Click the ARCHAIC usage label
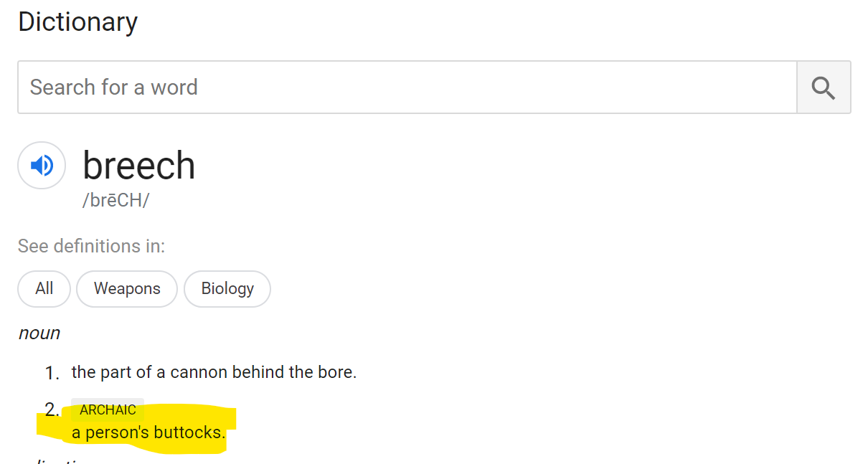Image resolution: width=868 pixels, height=464 pixels. pos(108,410)
